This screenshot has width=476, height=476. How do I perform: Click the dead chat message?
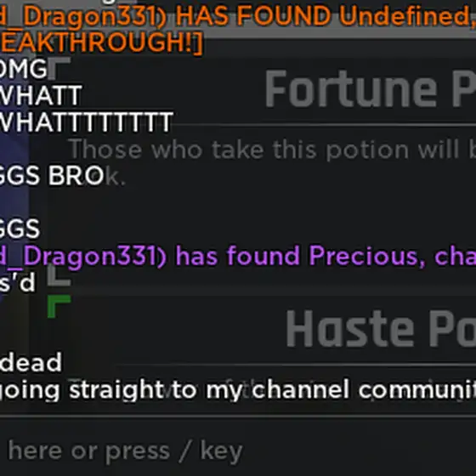coord(31,362)
